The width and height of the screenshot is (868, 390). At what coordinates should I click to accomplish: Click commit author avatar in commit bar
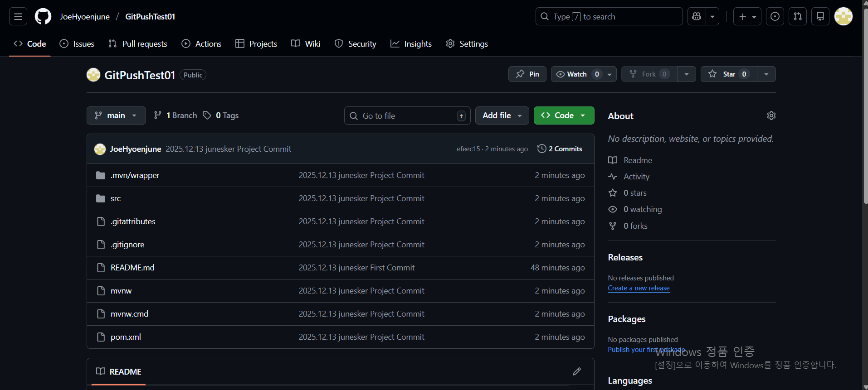(100, 149)
